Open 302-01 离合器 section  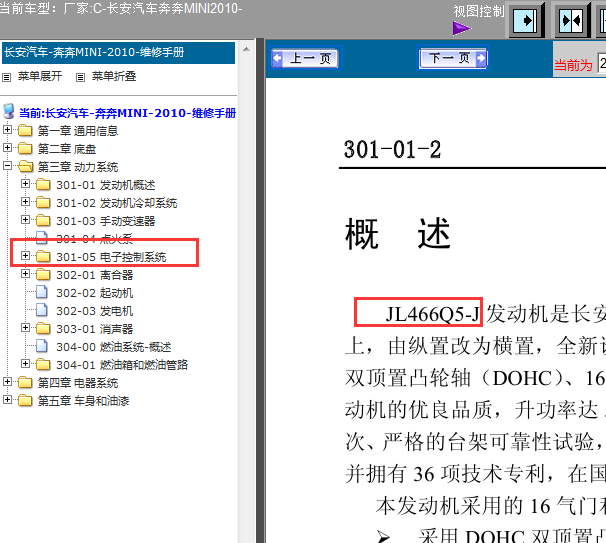tap(95, 275)
